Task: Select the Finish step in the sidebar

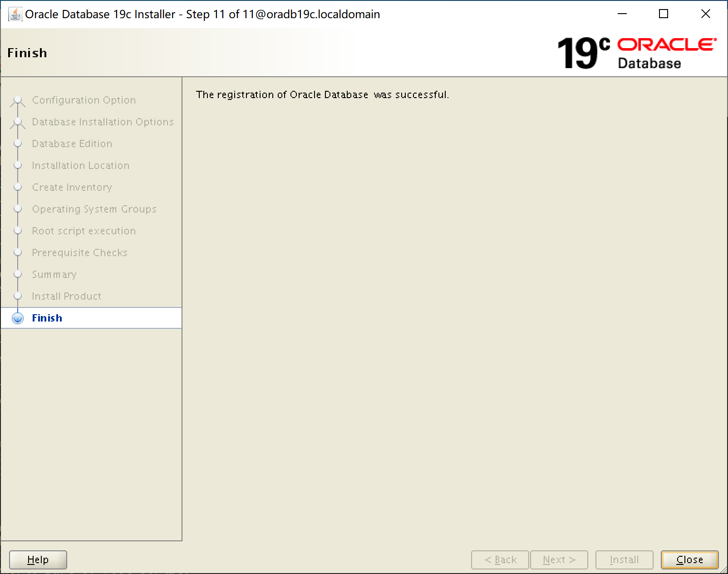Action: pos(91,318)
